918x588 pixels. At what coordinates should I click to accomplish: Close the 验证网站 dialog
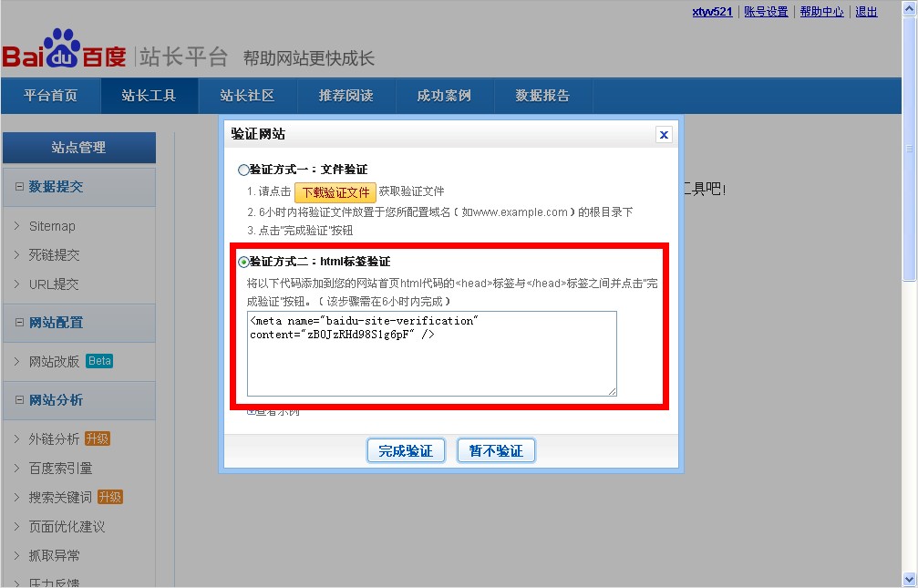tap(664, 134)
